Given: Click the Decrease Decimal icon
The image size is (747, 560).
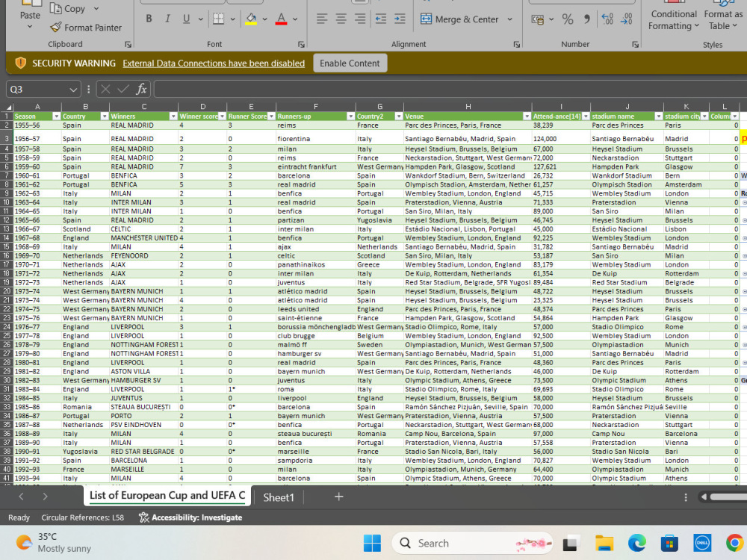Looking at the screenshot, I should (626, 19).
